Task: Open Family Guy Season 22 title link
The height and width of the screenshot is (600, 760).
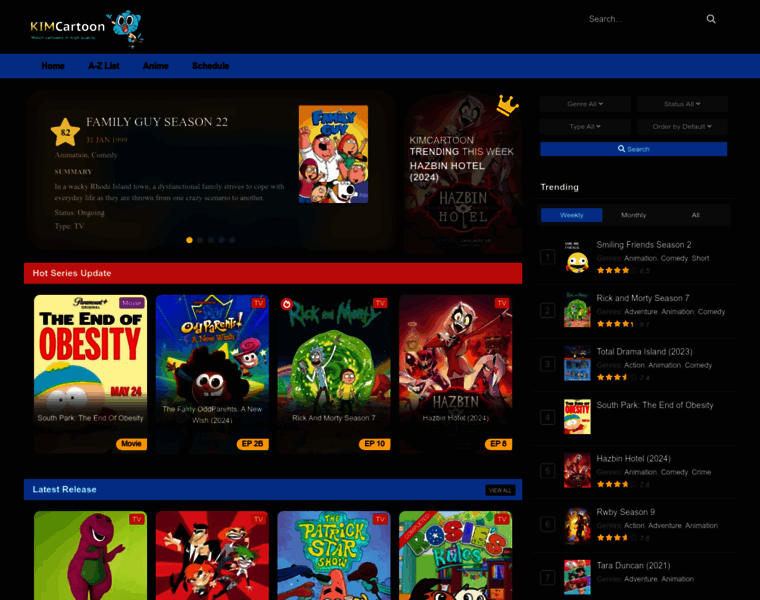Action: pos(157,122)
